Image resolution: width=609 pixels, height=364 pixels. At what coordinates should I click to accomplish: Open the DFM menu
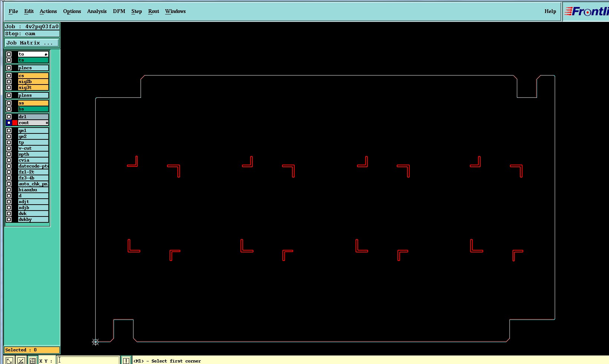coord(119,11)
